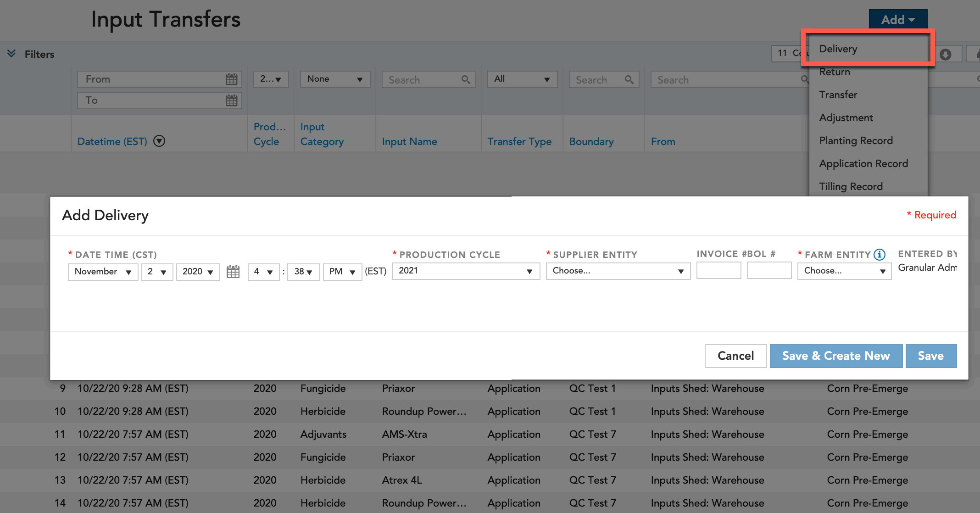Select Application Record from the Add menu
Viewport: 980px width, 513px height.
(x=868, y=163)
